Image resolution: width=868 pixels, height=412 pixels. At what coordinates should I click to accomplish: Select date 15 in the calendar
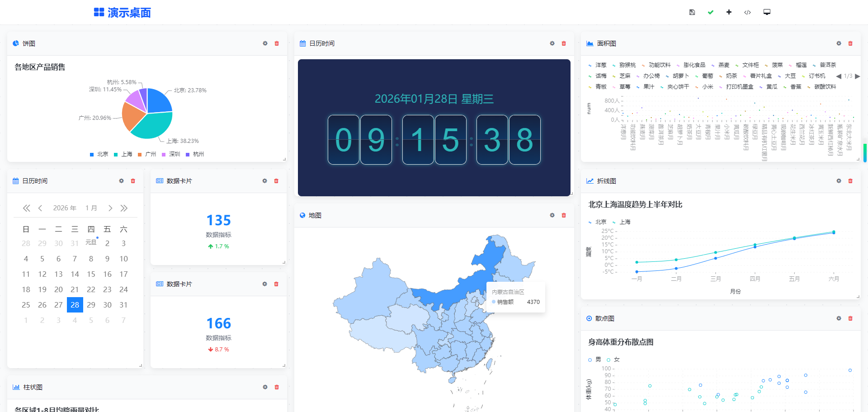click(91, 274)
